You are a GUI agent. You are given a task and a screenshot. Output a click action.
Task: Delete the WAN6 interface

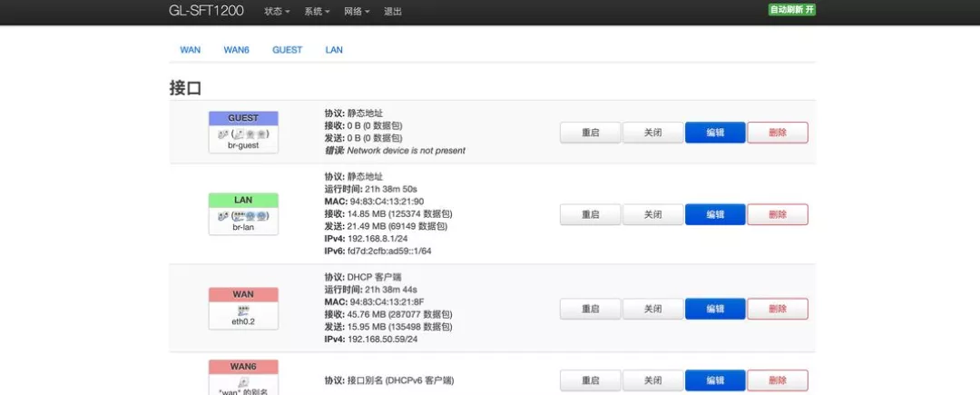tap(778, 380)
